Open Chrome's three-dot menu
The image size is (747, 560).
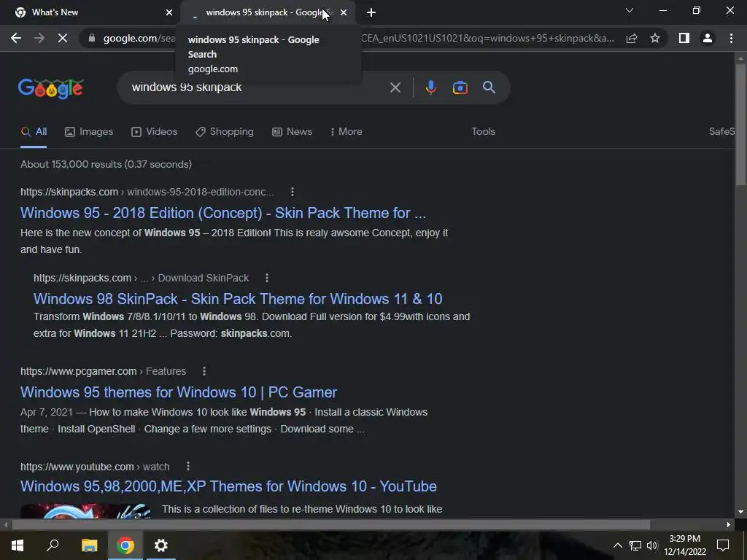(x=731, y=38)
